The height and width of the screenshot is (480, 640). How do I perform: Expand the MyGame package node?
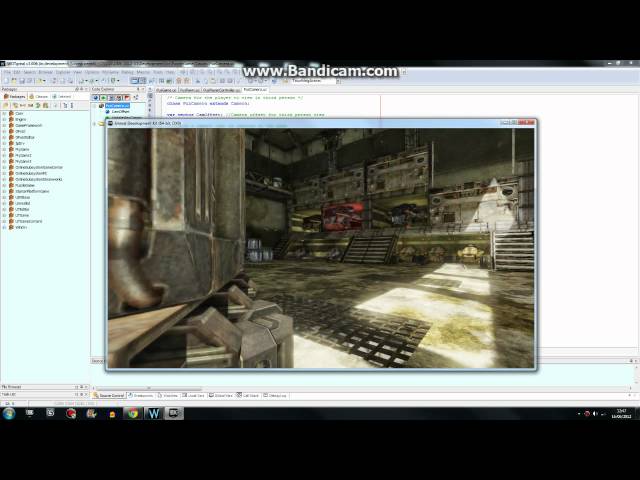pyautogui.click(x=4, y=149)
